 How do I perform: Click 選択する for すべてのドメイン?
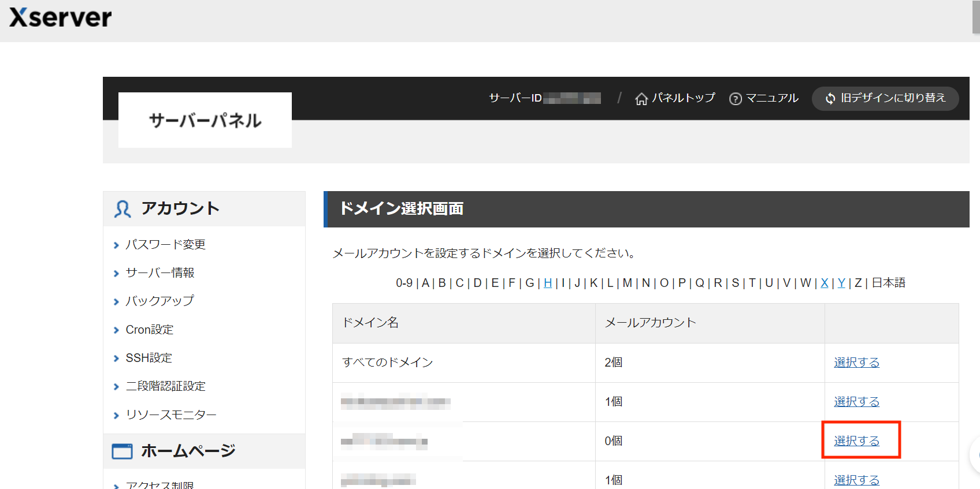[x=856, y=363]
